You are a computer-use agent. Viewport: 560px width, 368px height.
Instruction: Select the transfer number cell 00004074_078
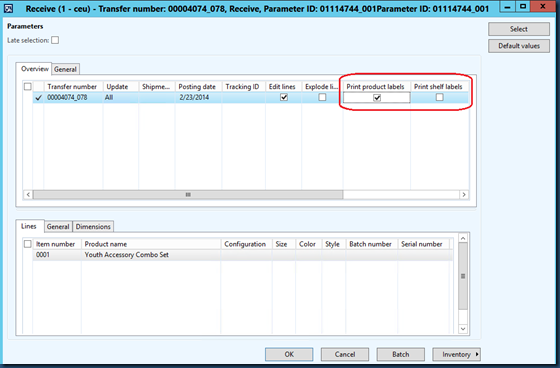click(x=73, y=97)
